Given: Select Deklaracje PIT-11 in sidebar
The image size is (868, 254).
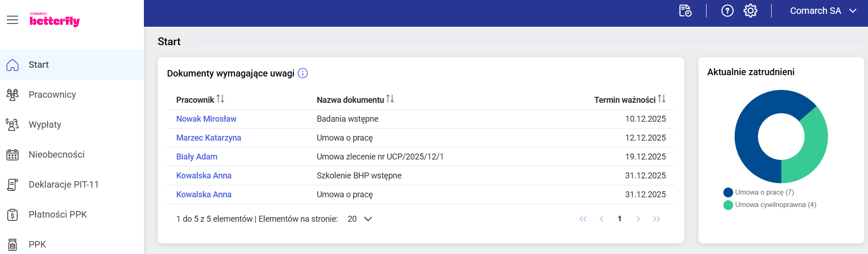Looking at the screenshot, I should tap(64, 184).
